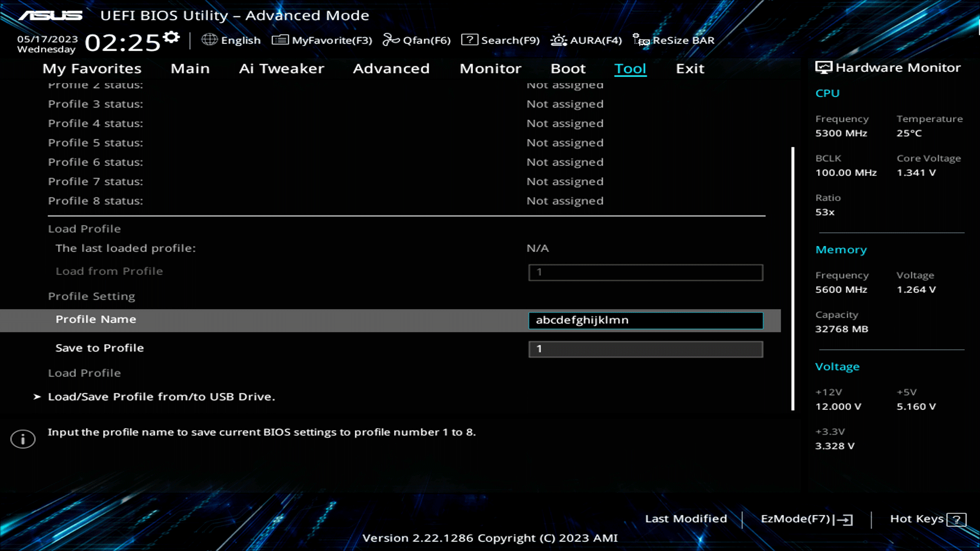980x551 pixels.
Task: Select the Ai Tweaker tab
Action: click(x=281, y=68)
